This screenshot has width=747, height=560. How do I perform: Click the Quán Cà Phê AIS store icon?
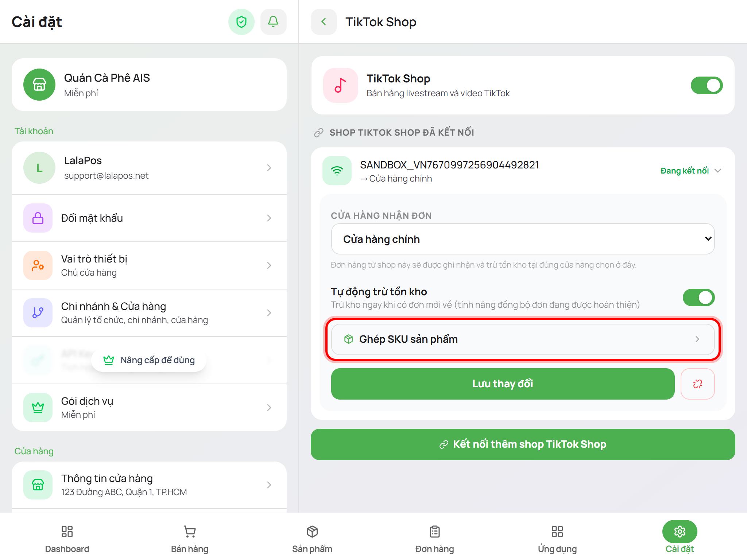click(x=39, y=85)
